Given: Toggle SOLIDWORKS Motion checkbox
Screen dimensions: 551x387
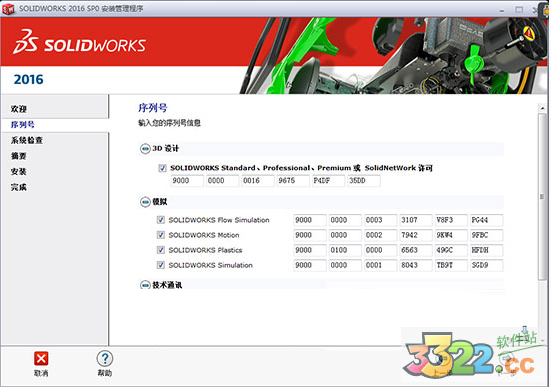Looking at the screenshot, I should (161, 235).
